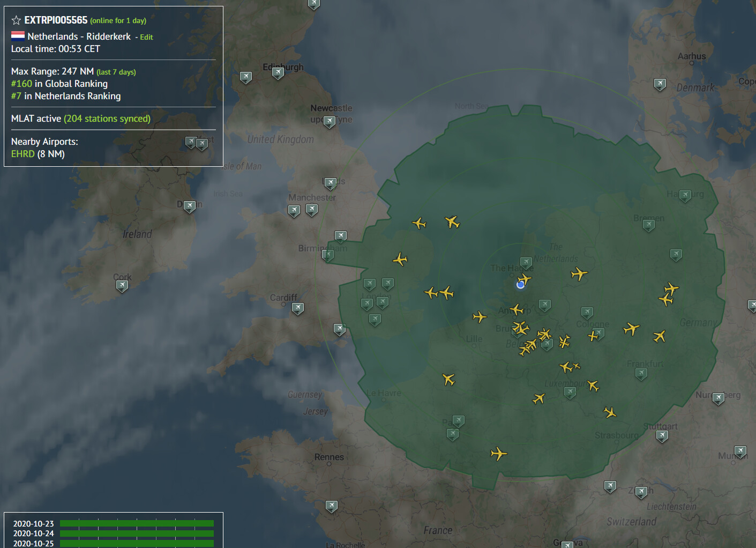
Task: Click the Dublin airport marker
Action: coord(190,206)
